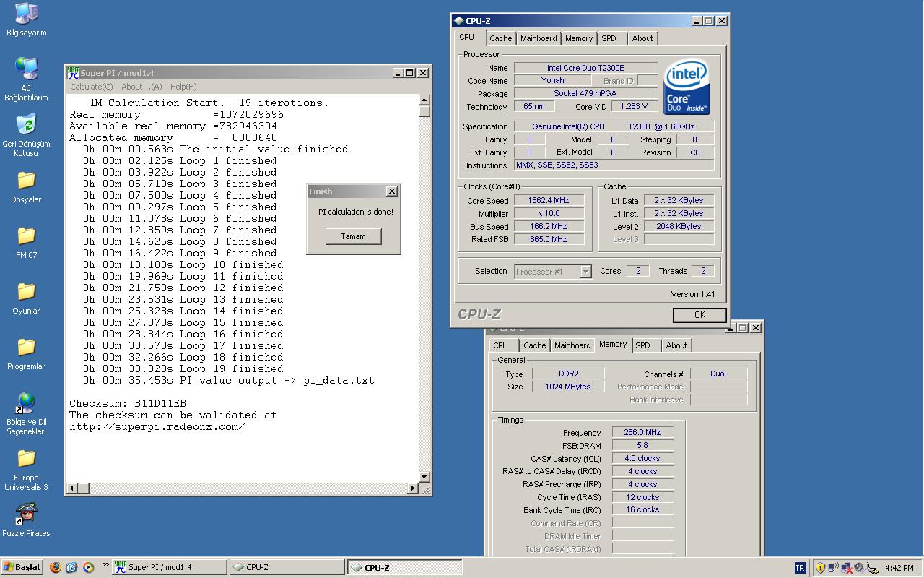Switch to Cache tab in front CPU-Z

(x=500, y=38)
